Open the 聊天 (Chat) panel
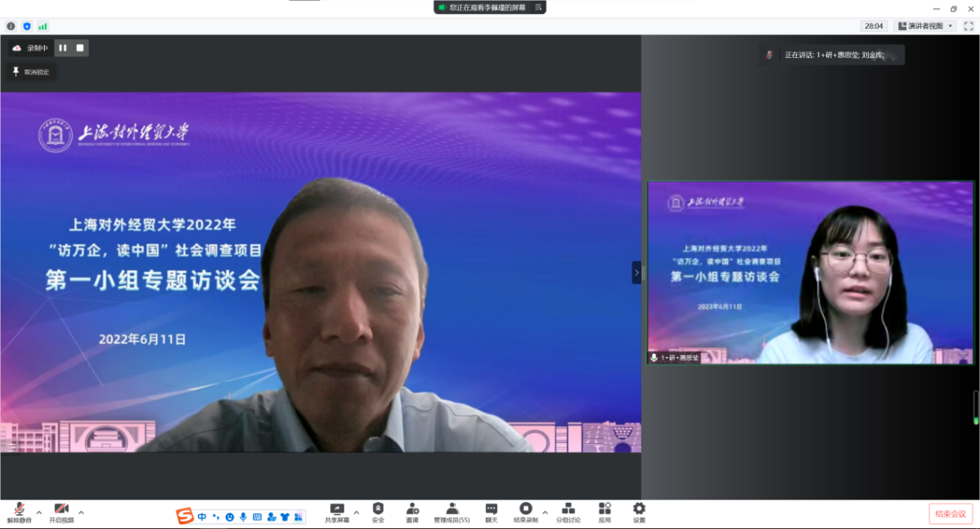Viewport: 980px width, 529px height. click(491, 512)
